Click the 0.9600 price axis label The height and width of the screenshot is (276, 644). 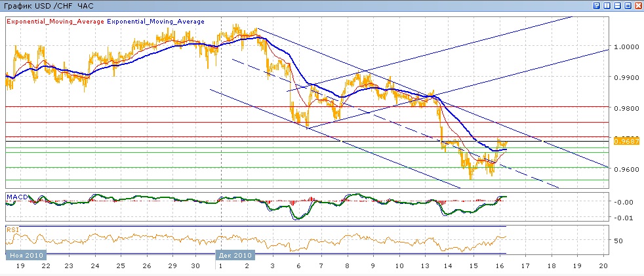(x=624, y=169)
